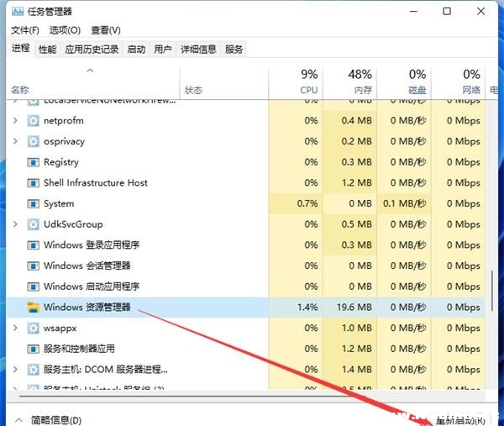
Task: Switch to the 用户 tab
Action: pyautogui.click(x=163, y=50)
